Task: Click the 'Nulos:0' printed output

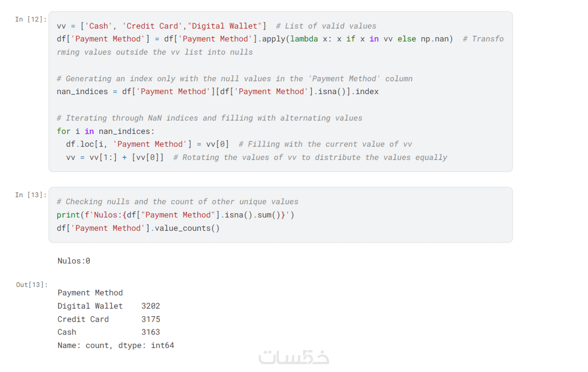Action: pos(74,261)
